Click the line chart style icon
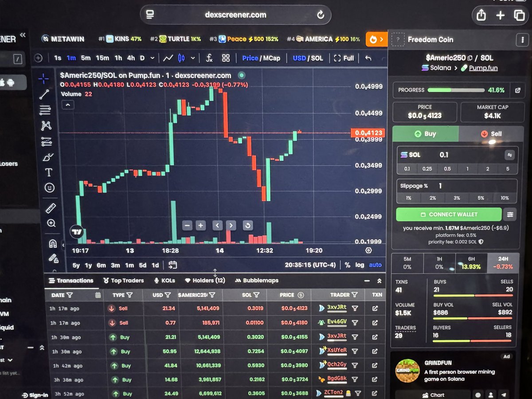 (x=168, y=58)
